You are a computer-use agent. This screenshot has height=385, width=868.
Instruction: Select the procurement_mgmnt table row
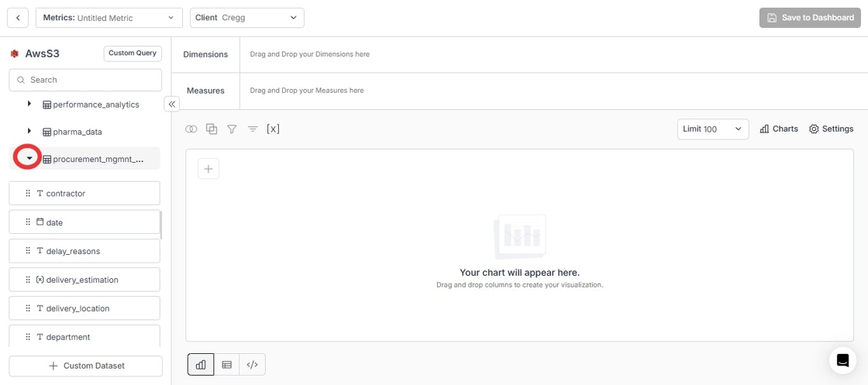tap(84, 160)
